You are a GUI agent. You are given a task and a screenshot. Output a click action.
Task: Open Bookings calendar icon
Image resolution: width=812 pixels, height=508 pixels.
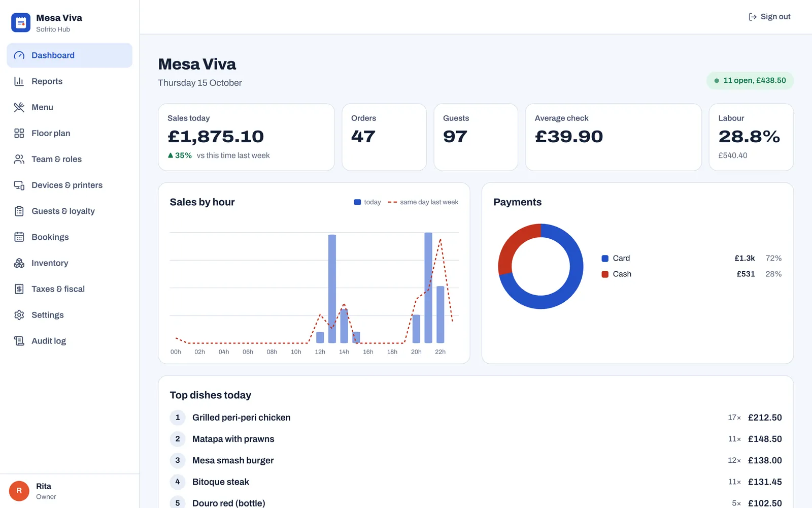19,237
